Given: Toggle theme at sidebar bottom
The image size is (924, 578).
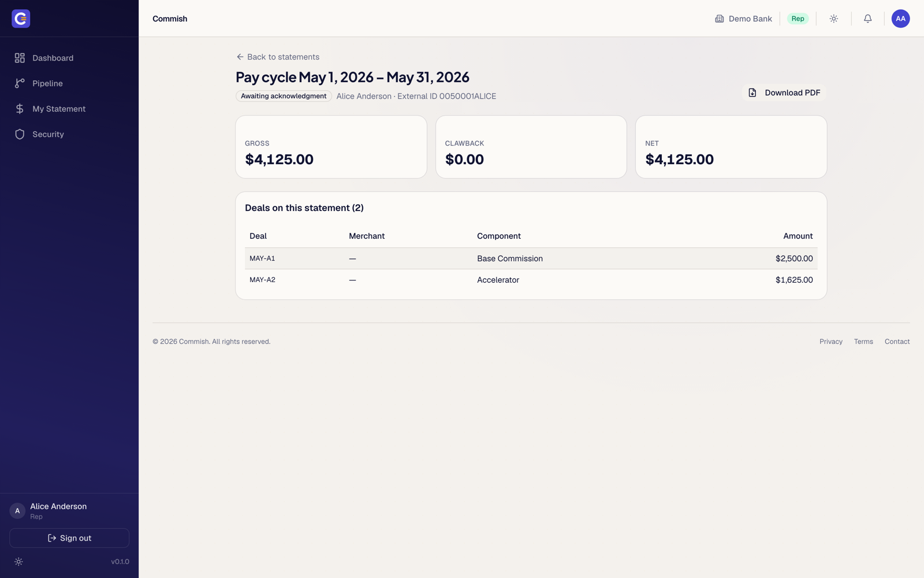Looking at the screenshot, I should (x=18, y=562).
